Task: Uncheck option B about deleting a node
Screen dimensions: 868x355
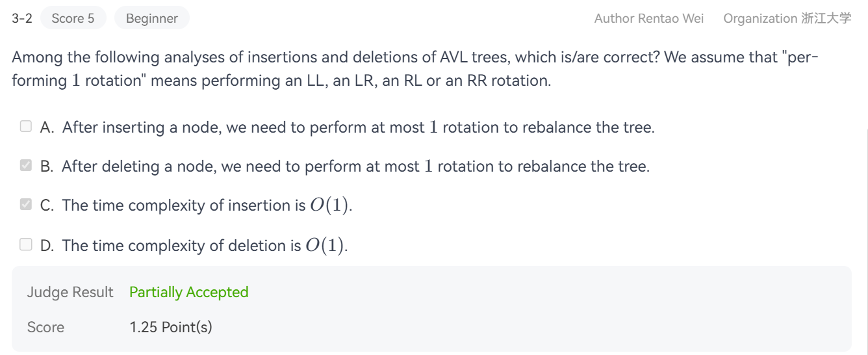Action: (26, 166)
